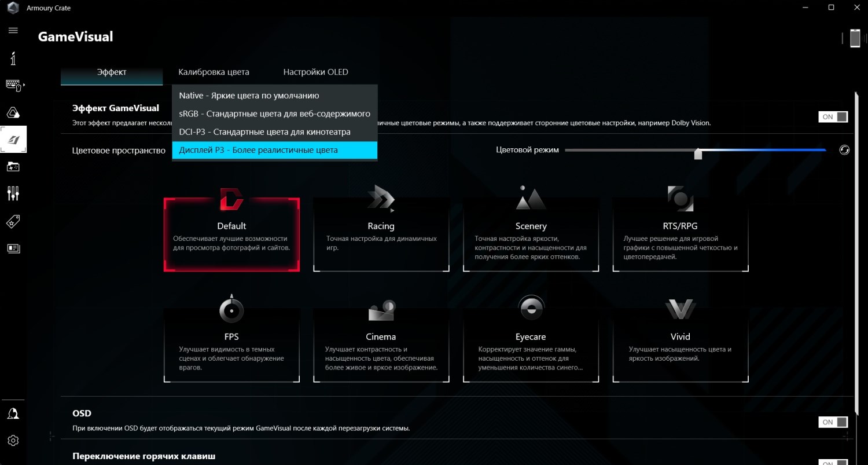Choose Native - Яркие цвета по умолчанию
The width and height of the screenshot is (868, 465).
(275, 96)
